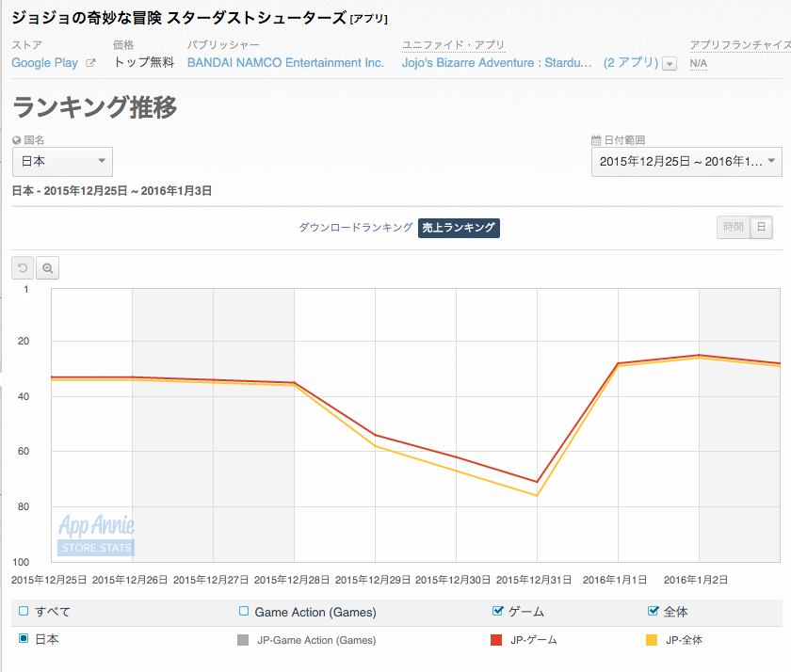Open BANDAI NAMCO Entertainment Inc. publisher link
Screen dimensions: 791x672
coord(285,62)
